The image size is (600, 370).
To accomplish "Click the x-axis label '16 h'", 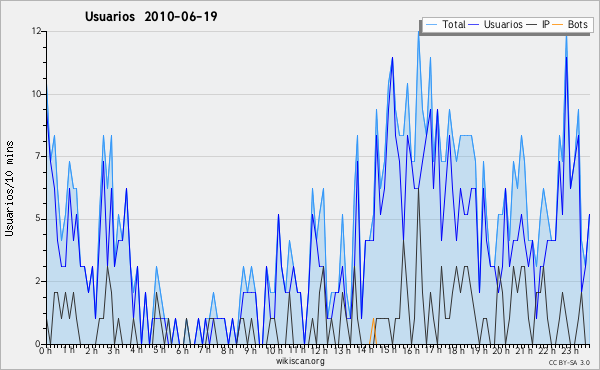I will point(411,350).
